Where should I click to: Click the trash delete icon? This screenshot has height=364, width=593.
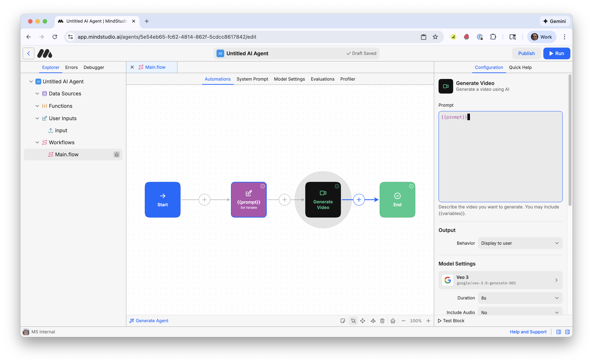coord(382,321)
